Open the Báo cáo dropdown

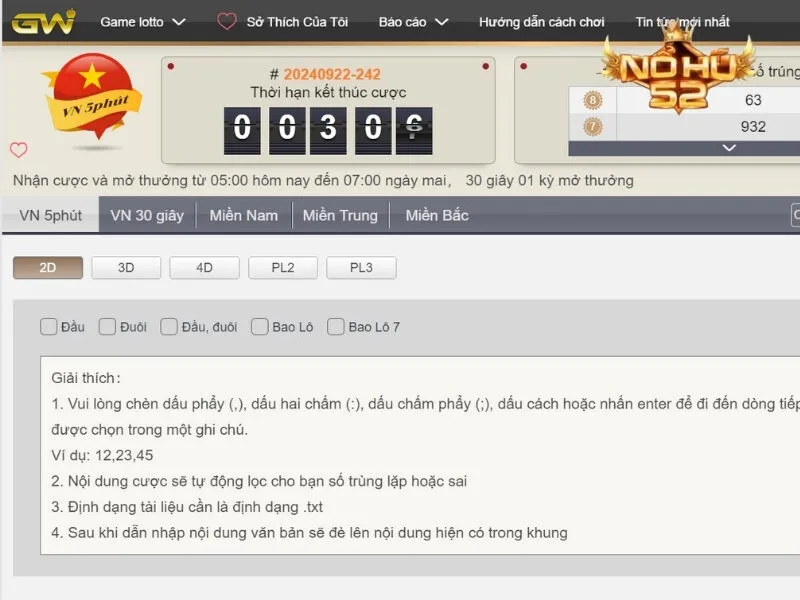(413, 22)
